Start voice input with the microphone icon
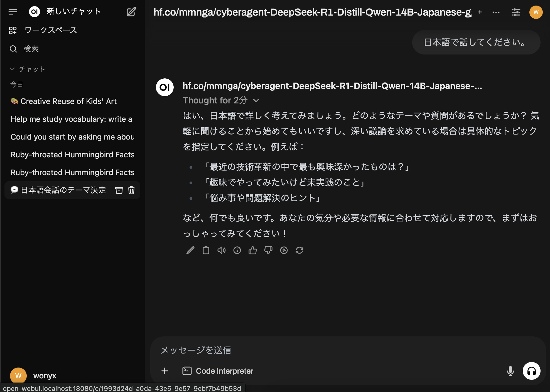The height and width of the screenshot is (392, 550). [x=510, y=371]
